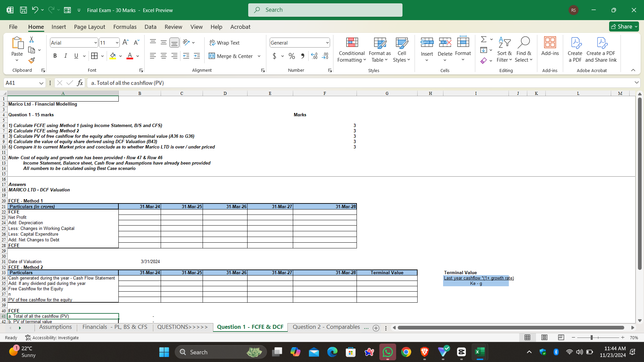The height and width of the screenshot is (362, 644).
Task: Open the Font Color dropdown arrow
Action: click(x=138, y=56)
